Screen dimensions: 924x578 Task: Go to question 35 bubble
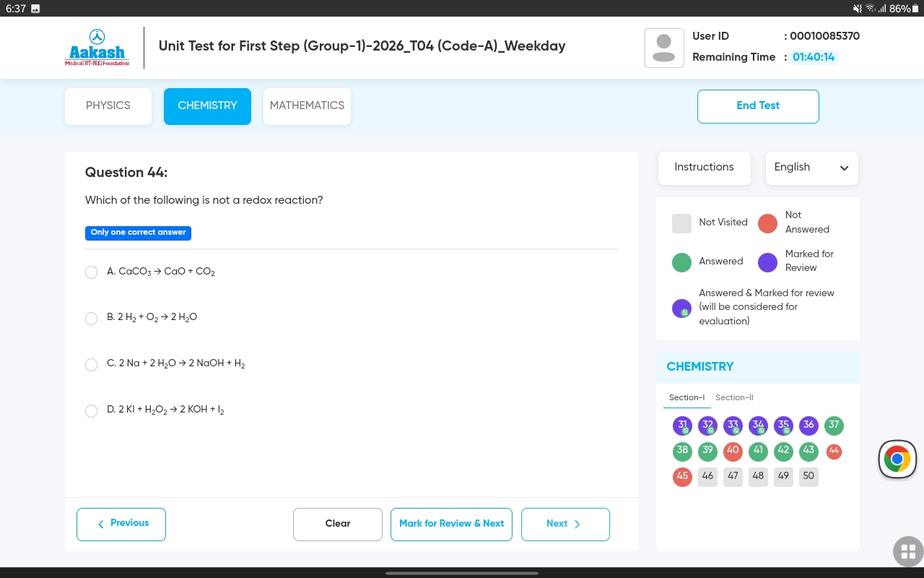[783, 426]
